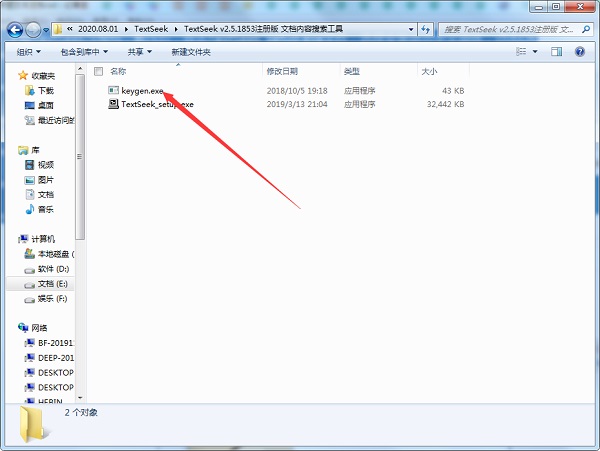Open the view options dropdown arrow
The width and height of the screenshot is (600, 451).
point(535,52)
